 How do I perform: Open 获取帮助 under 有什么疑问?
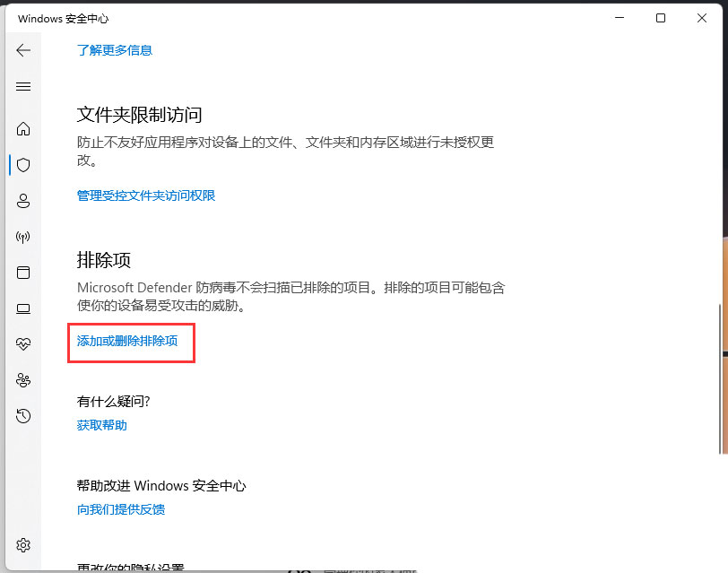(101, 425)
